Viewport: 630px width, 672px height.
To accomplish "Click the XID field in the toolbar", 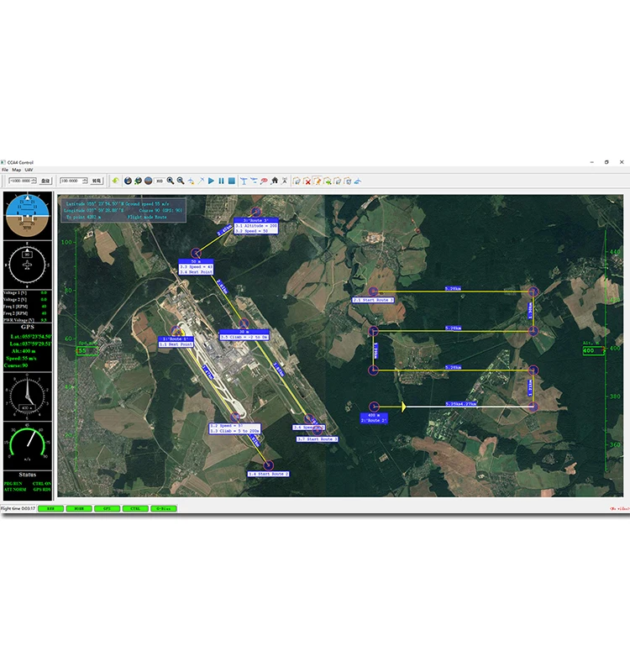I will point(160,181).
